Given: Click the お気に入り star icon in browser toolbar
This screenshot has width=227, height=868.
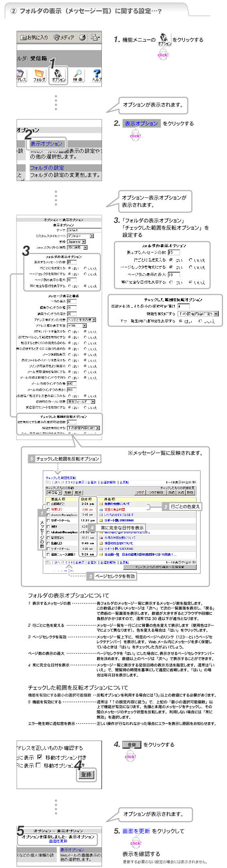Looking at the screenshot, I should coord(24,37).
